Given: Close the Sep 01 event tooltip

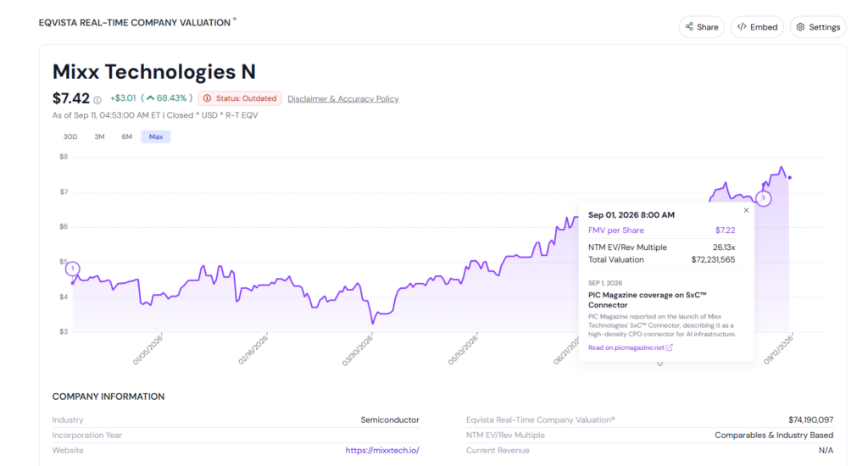Looking at the screenshot, I should point(746,210).
